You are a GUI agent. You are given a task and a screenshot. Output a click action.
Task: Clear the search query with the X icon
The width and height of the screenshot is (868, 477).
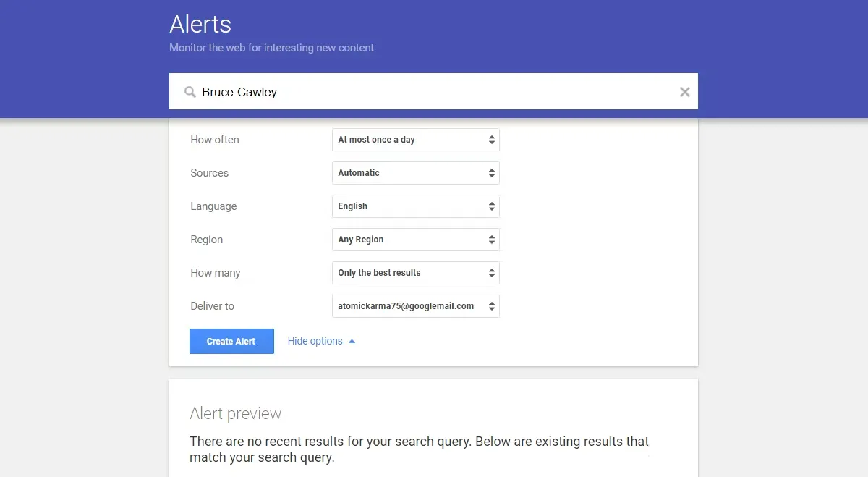pyautogui.click(x=684, y=92)
